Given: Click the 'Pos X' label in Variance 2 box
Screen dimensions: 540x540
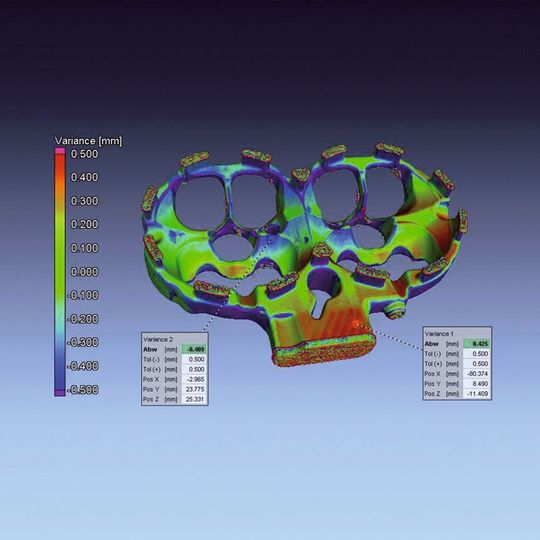Looking at the screenshot, I should pos(151,379).
